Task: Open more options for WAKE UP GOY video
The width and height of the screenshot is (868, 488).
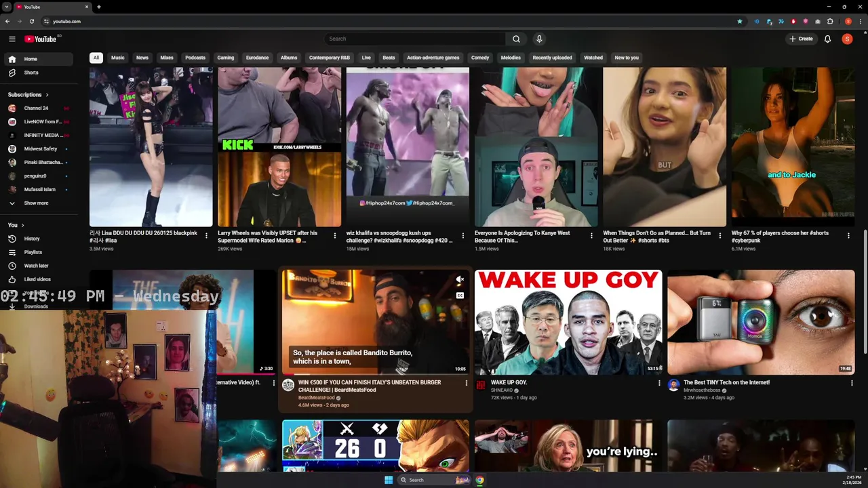Action: pyautogui.click(x=659, y=383)
